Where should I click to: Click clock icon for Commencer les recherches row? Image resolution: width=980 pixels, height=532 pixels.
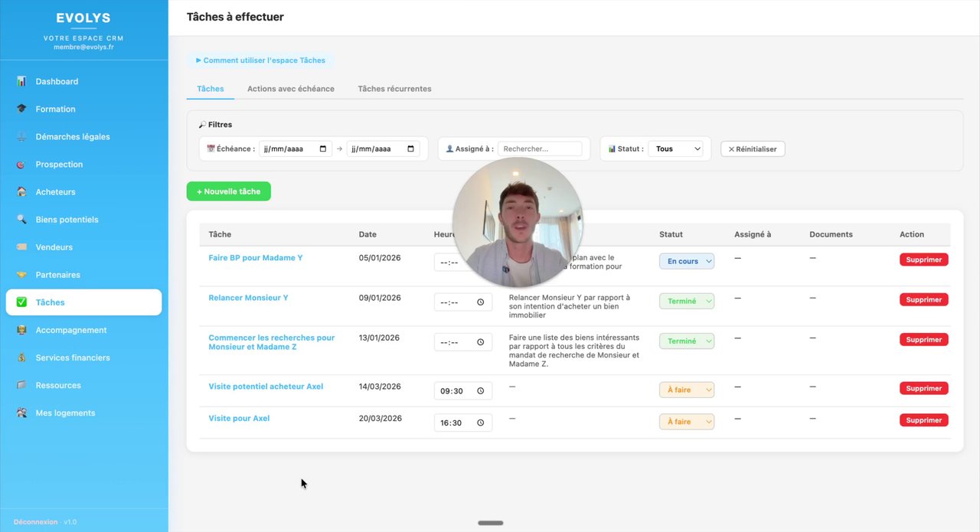(x=481, y=342)
